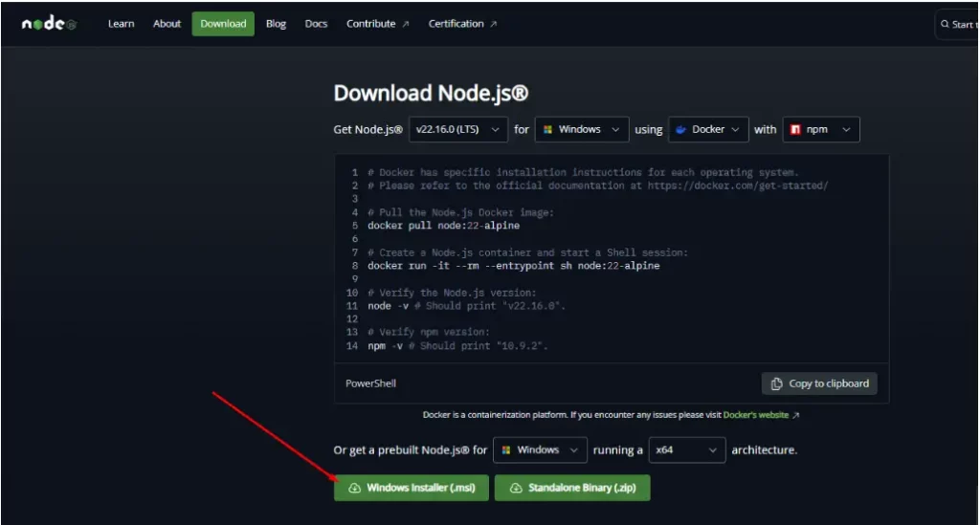The image size is (980, 525).
Task: Open the top Windows platform dropdown
Action: click(x=581, y=129)
